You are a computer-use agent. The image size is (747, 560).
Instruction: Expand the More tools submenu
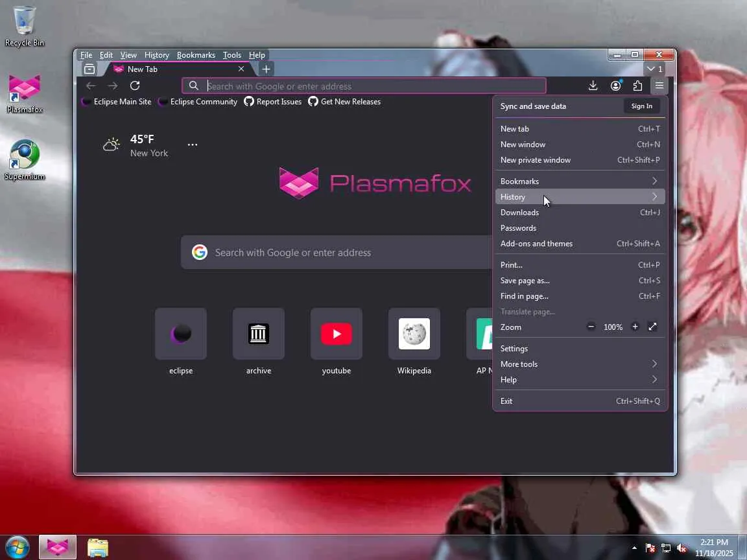pos(580,364)
